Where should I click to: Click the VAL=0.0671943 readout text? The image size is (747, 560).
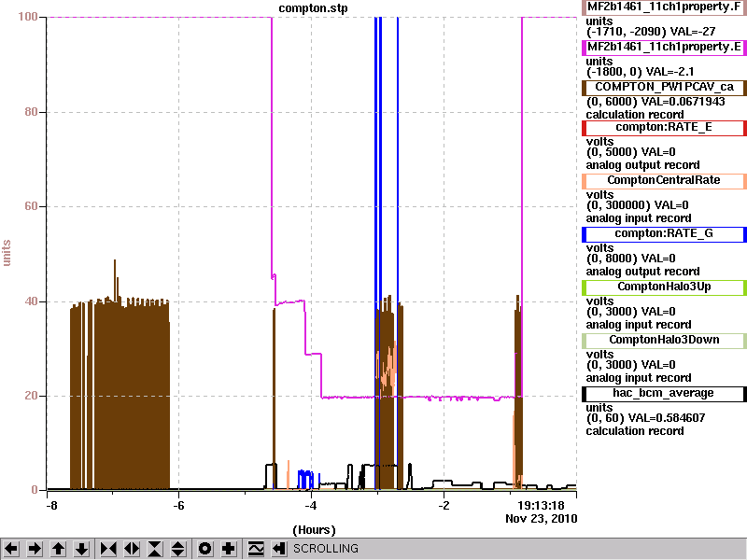[684, 102]
